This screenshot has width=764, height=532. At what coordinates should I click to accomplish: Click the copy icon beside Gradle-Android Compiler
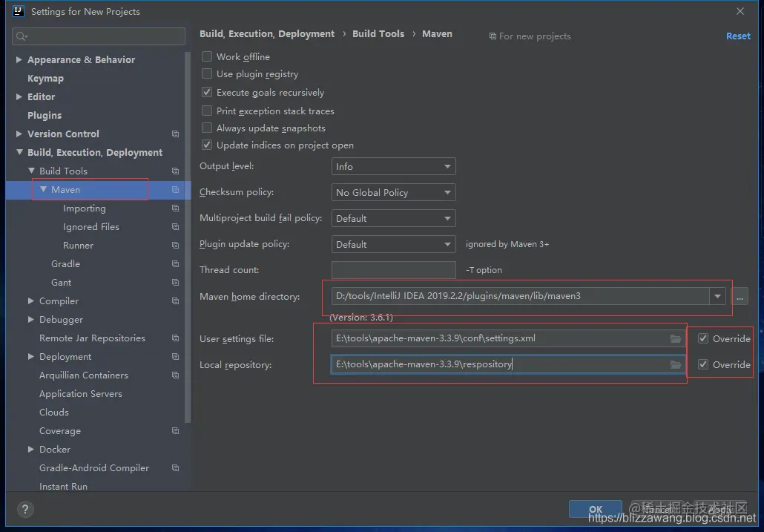tap(175, 467)
